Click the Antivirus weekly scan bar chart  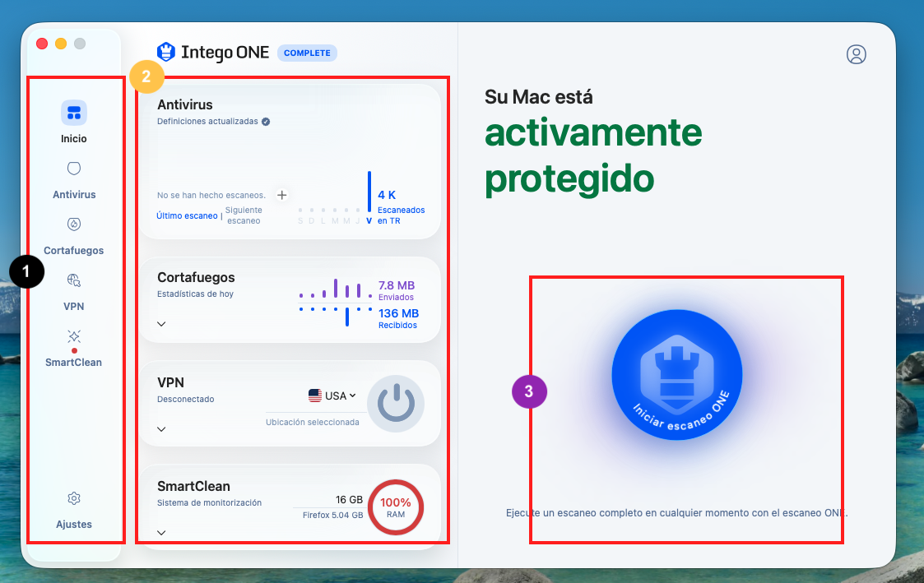[x=335, y=198]
